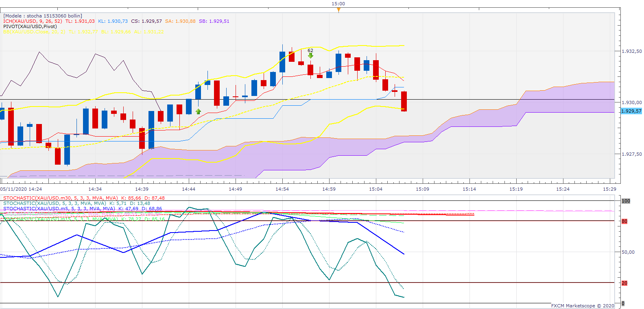The image size is (644, 309).
Task: Click the Ichimoku SA: 1.930,88 value
Action: (180, 21)
